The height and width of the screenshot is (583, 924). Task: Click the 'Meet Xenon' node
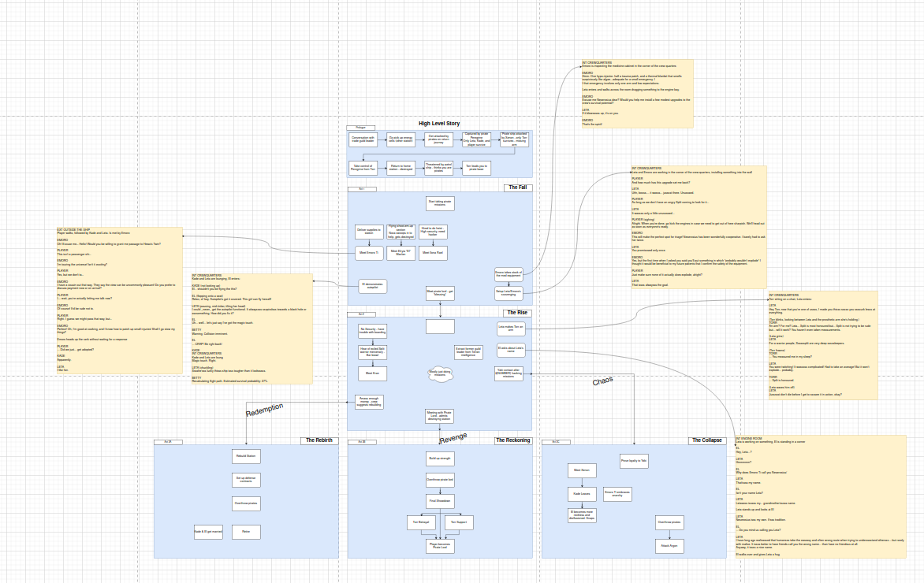pyautogui.click(x=582, y=470)
